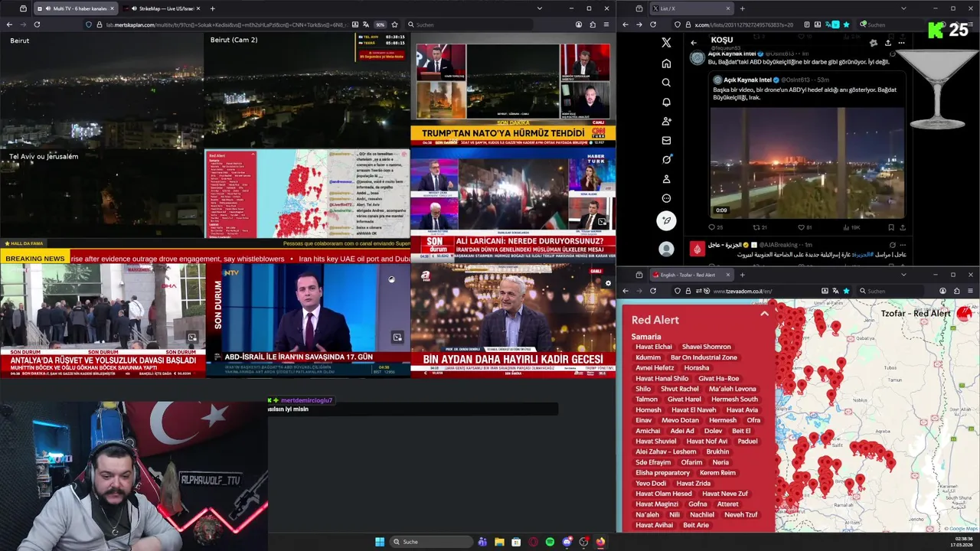Open Messages envelope in X sidebar
Screen dimensions: 980x551
[x=666, y=140]
